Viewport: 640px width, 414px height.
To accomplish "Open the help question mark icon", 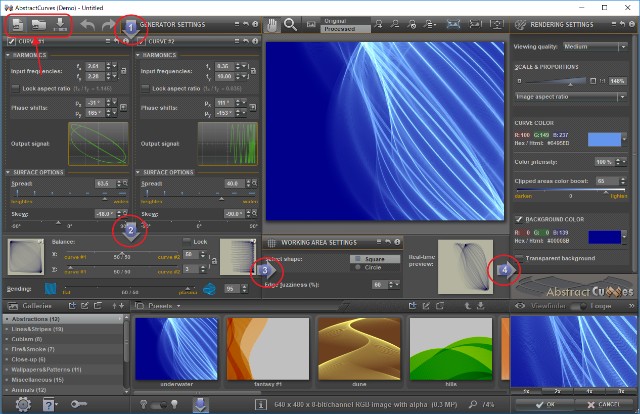I will (49, 404).
